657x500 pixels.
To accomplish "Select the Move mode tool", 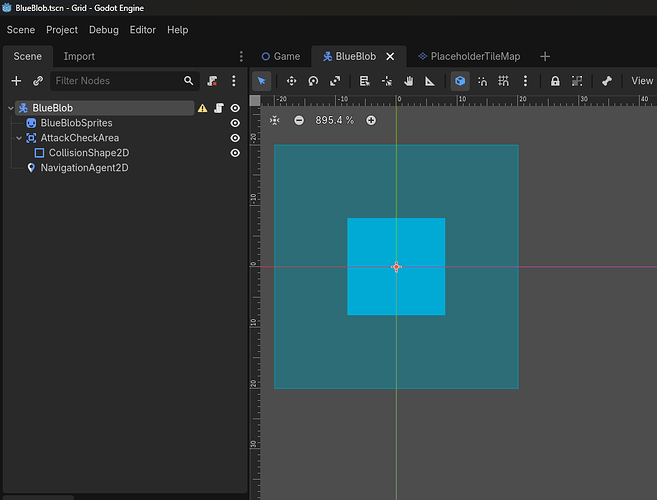I will tap(291, 81).
